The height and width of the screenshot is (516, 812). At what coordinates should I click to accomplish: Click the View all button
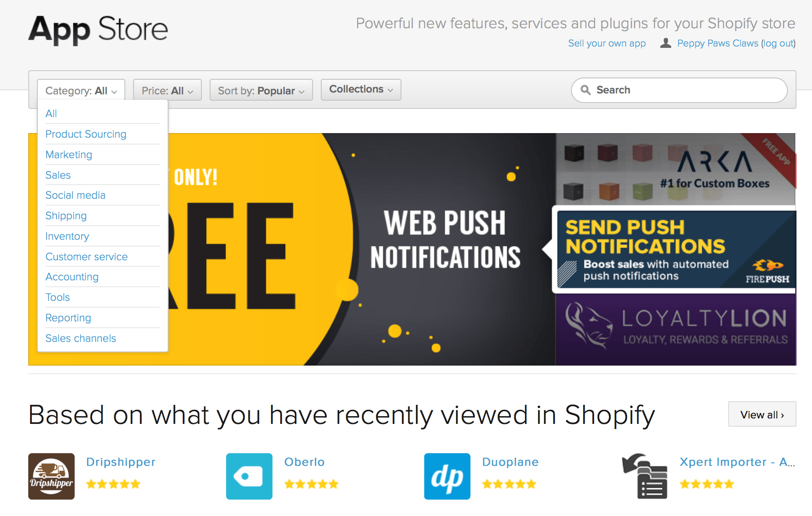click(762, 414)
